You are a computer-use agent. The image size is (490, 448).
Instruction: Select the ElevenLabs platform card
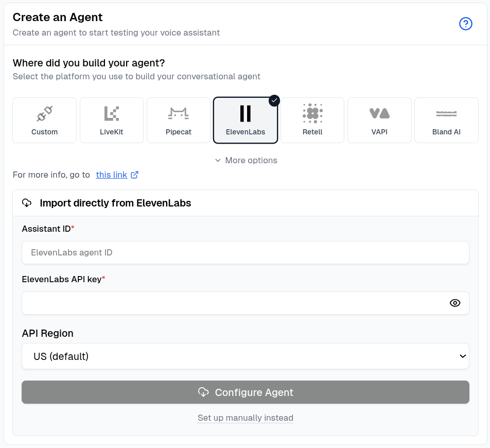[246, 120]
